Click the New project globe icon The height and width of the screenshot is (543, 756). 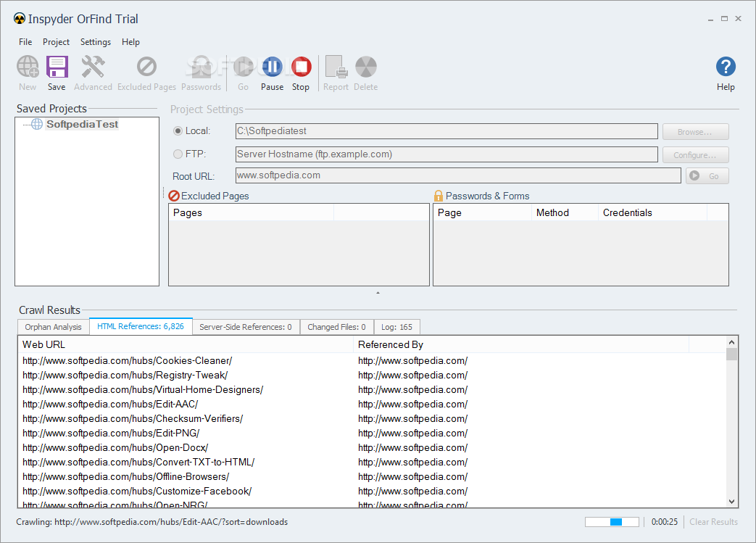tap(28, 67)
